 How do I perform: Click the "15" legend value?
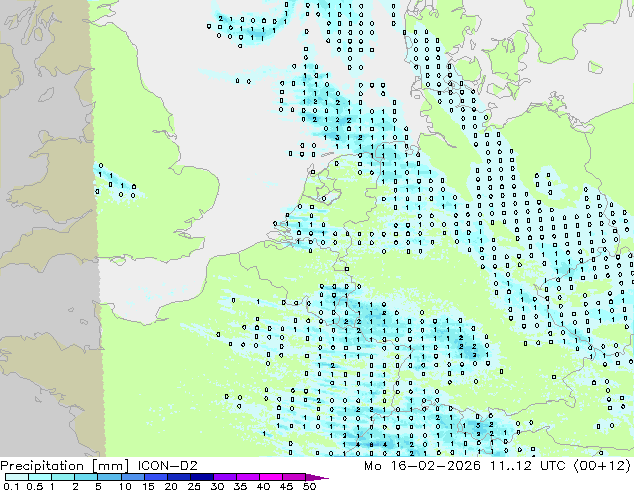click(148, 486)
